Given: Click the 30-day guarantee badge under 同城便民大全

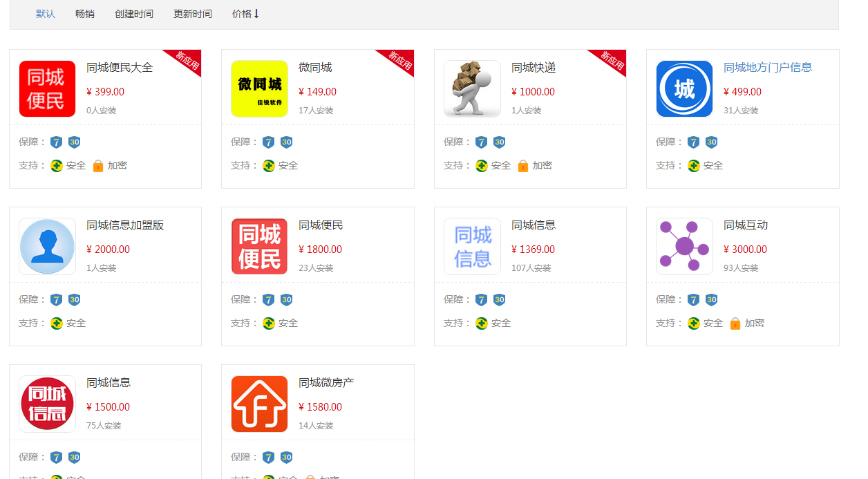Looking at the screenshot, I should tap(74, 142).
